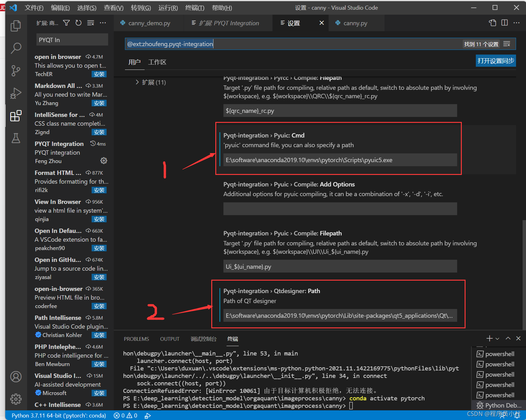Create a new terminal with plus icon
The width and height of the screenshot is (526, 420).
point(490,338)
